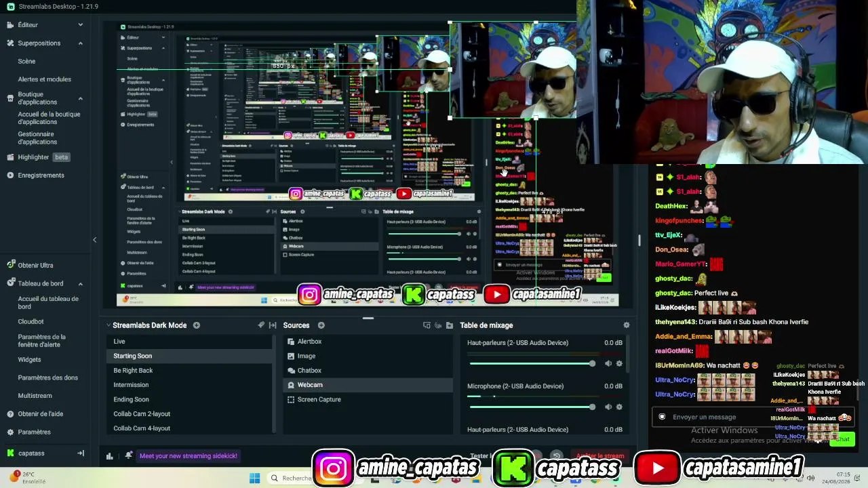Viewport: 868px width, 488px height.
Task: Collapse the sidebar with the arrow handle
Action: pos(94,240)
